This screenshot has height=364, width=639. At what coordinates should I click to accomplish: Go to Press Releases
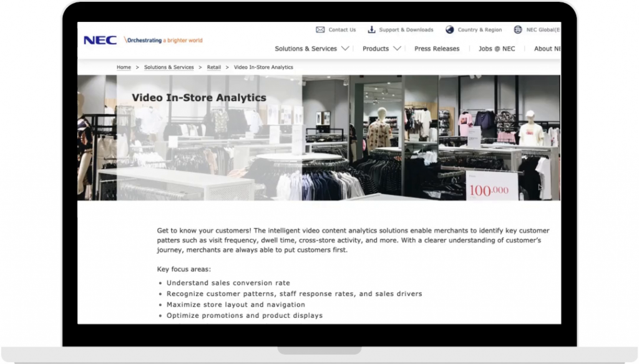(x=437, y=49)
